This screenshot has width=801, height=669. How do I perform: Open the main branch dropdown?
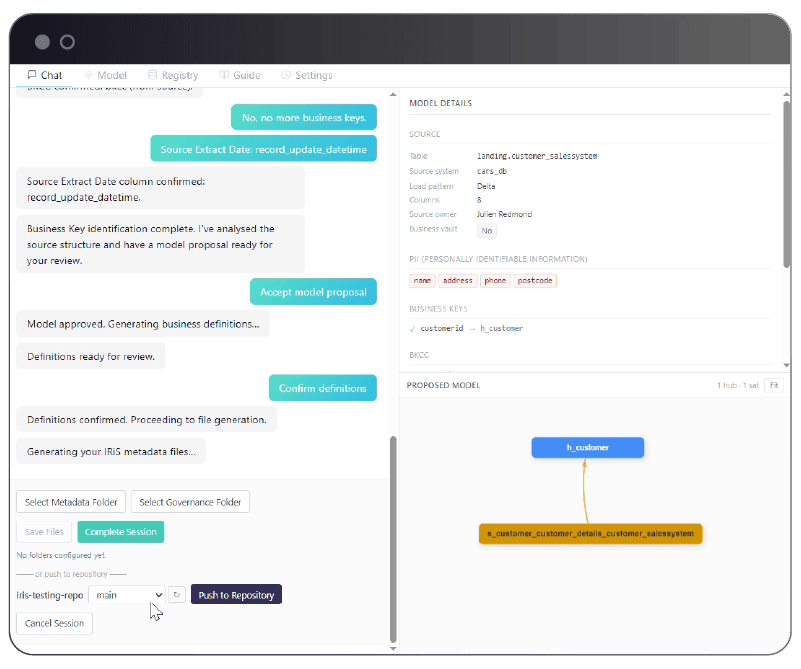(127, 595)
